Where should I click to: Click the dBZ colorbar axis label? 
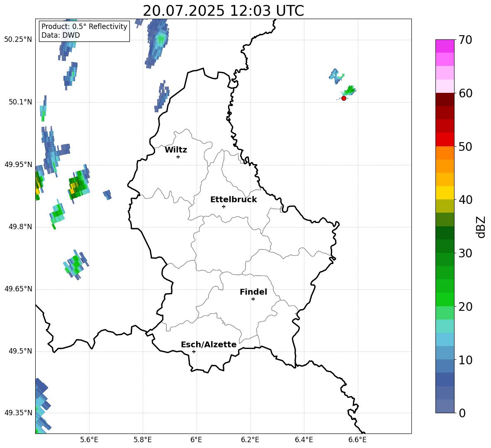(481, 227)
